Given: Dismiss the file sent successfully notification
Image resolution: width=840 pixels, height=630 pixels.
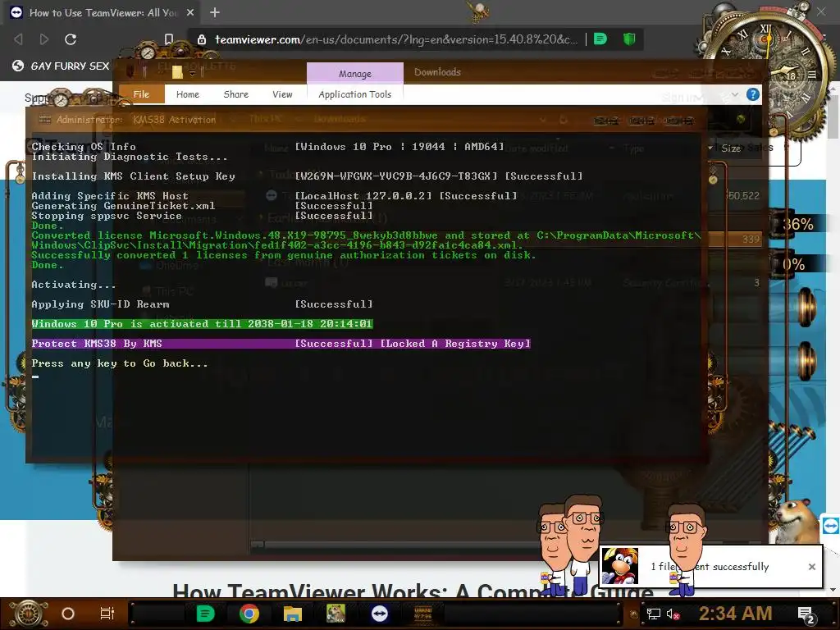Looking at the screenshot, I should [x=811, y=566].
